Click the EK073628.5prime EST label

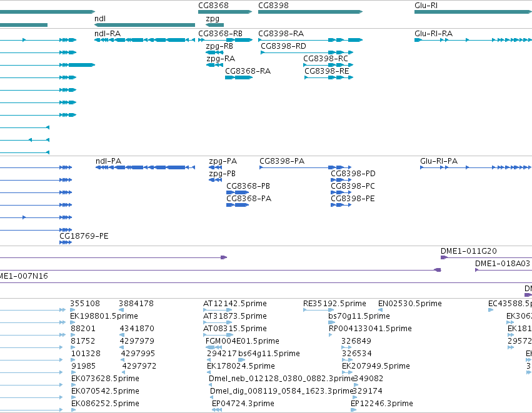tap(105, 379)
